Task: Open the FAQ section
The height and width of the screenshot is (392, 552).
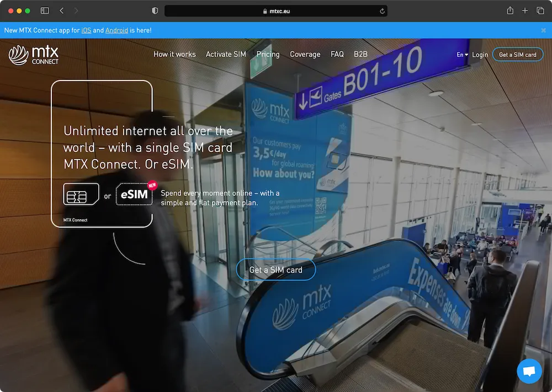Action: click(x=337, y=54)
